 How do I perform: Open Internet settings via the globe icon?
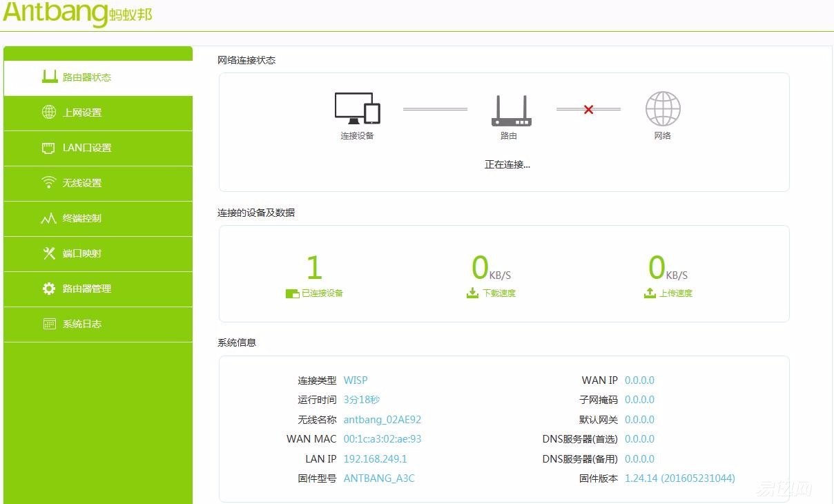(x=49, y=113)
